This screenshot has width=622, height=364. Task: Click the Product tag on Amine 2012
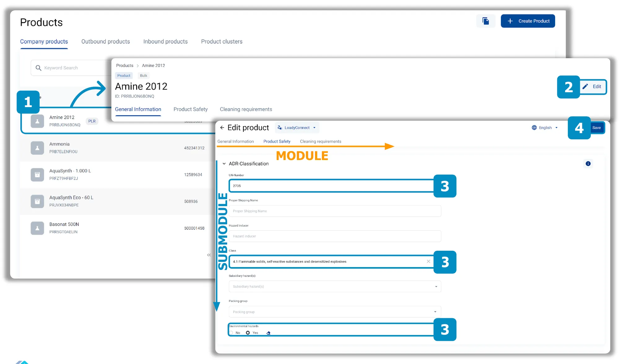click(124, 76)
